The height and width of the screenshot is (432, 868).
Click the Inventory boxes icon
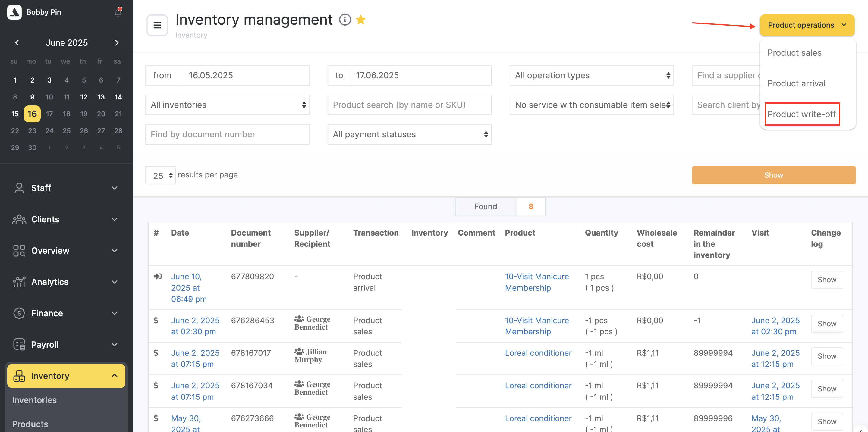pos(19,376)
